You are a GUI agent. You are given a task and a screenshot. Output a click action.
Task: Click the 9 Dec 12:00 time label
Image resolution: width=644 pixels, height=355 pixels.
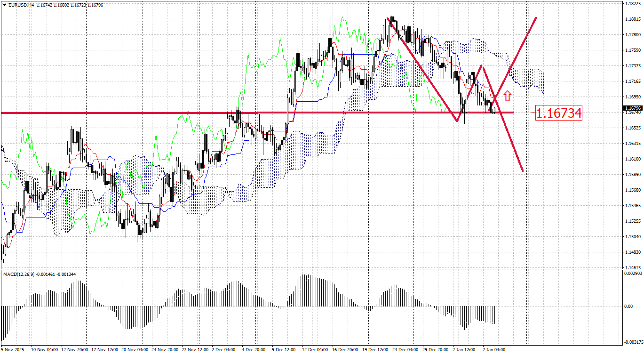pyautogui.click(x=284, y=350)
